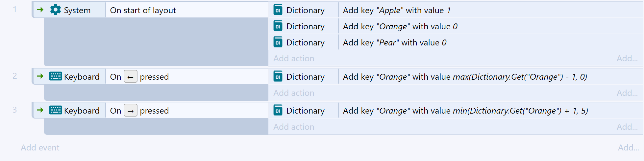
Task: Click the green arrow on event 3
Action: pos(40,110)
